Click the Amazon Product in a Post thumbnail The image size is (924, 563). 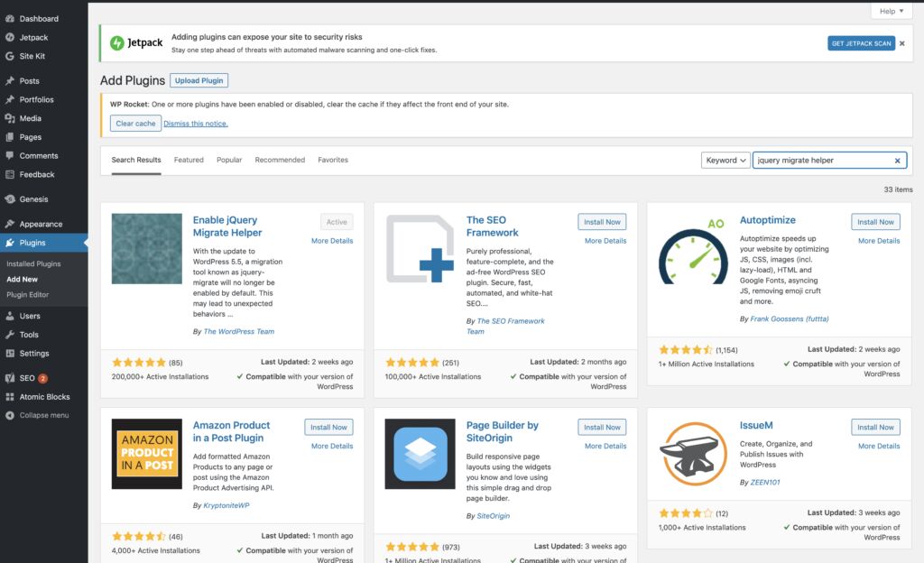tap(147, 454)
